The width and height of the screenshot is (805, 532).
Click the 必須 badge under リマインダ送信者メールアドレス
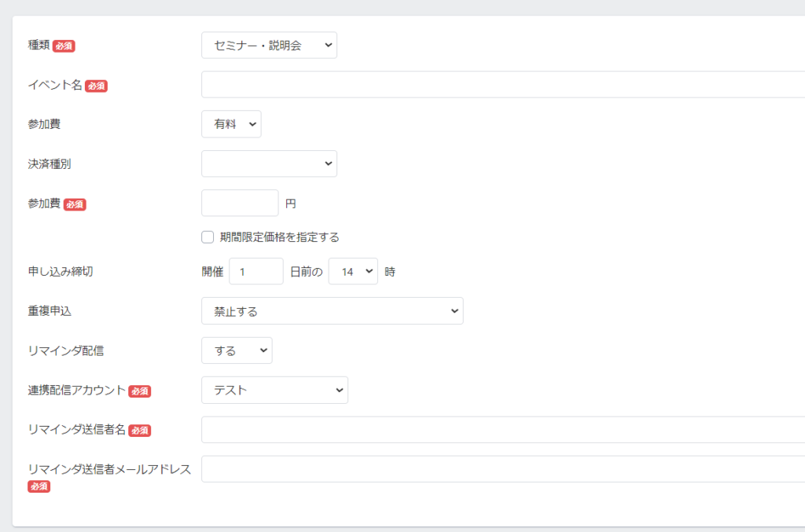39,486
